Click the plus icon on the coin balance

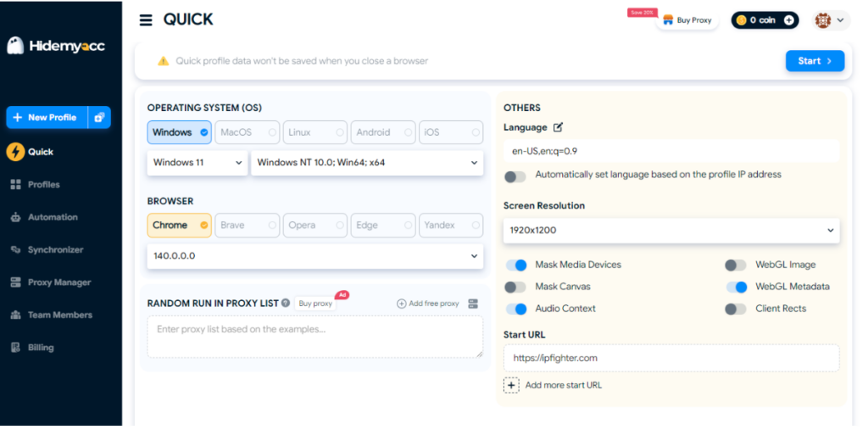coord(789,20)
